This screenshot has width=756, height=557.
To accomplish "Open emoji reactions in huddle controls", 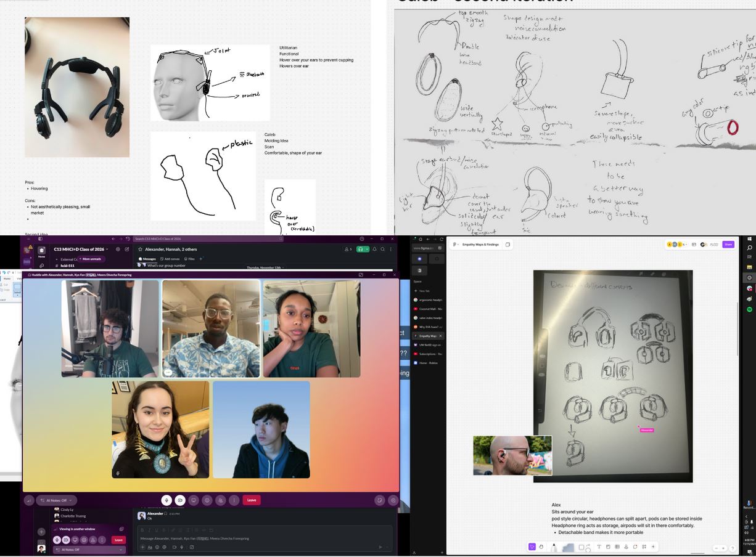I will [207, 500].
